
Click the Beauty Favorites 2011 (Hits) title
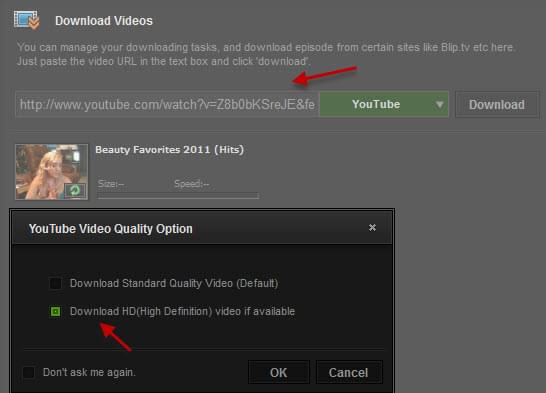point(170,150)
